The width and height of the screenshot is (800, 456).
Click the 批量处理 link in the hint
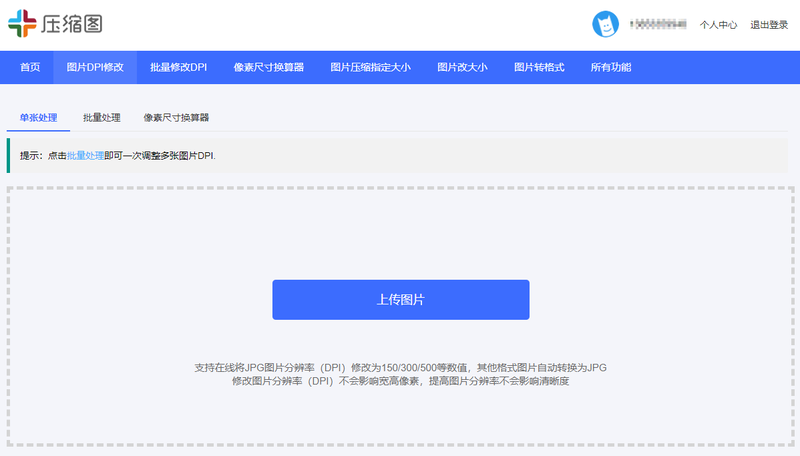pyautogui.click(x=85, y=157)
